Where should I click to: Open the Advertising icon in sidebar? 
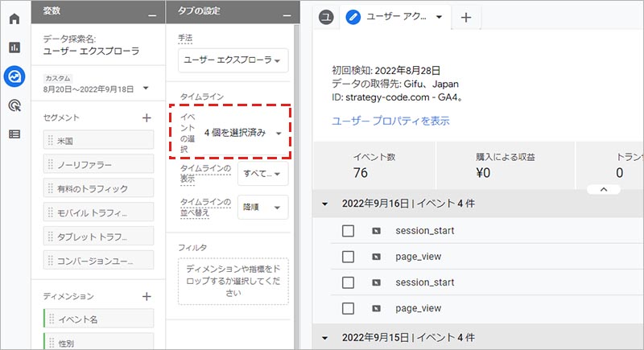click(x=14, y=105)
